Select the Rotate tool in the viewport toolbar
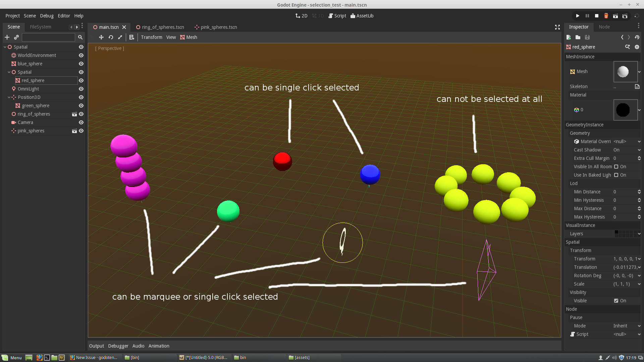The image size is (644, 362). pyautogui.click(x=111, y=37)
